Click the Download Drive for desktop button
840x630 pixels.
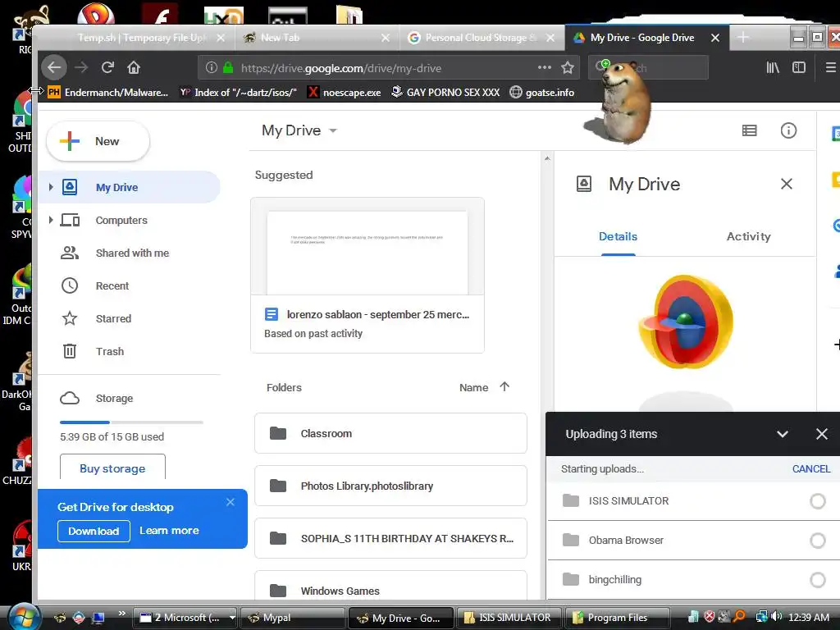tap(94, 531)
